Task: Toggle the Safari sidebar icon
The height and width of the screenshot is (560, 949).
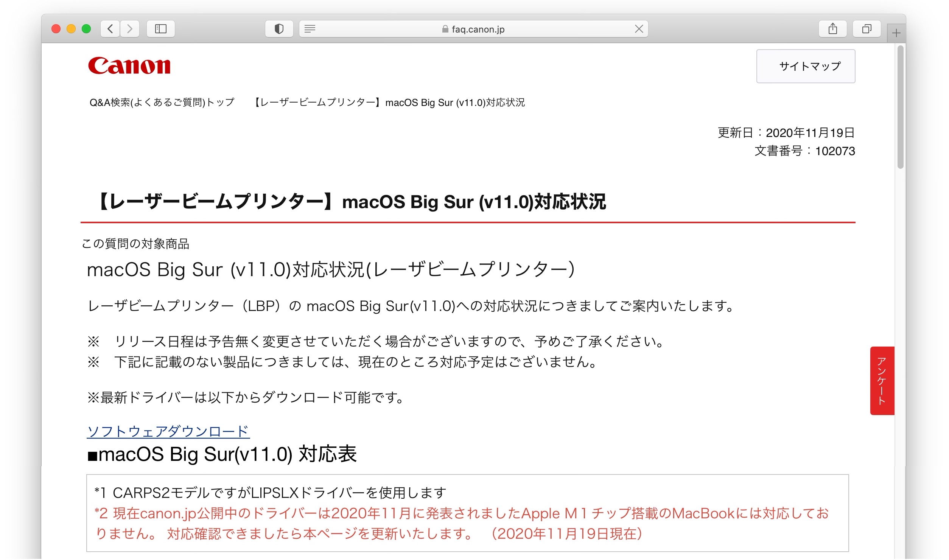Action: coord(161,29)
